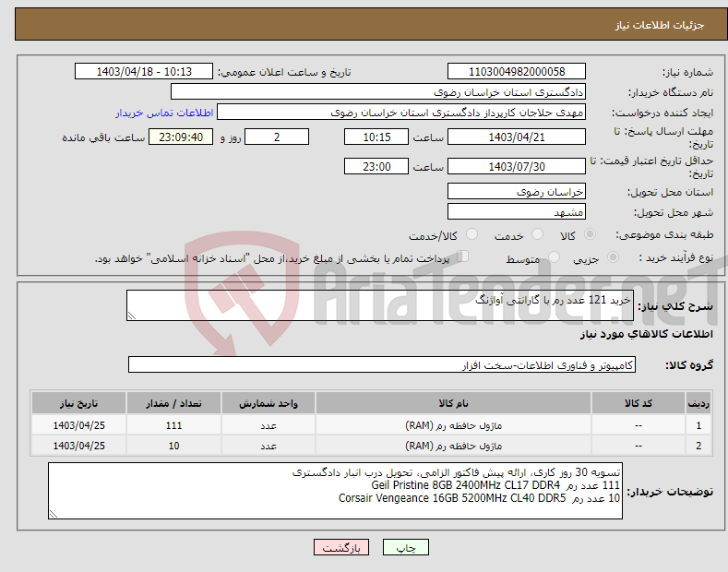Open the اطلاعات تماس خریدار link
Screen dimensions: 728x572
[164, 113]
